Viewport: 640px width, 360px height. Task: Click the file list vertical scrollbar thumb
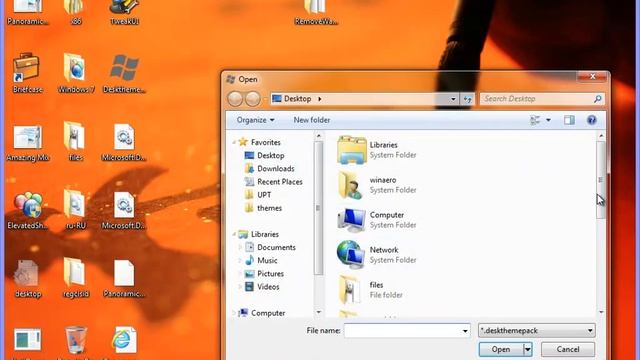point(601,180)
